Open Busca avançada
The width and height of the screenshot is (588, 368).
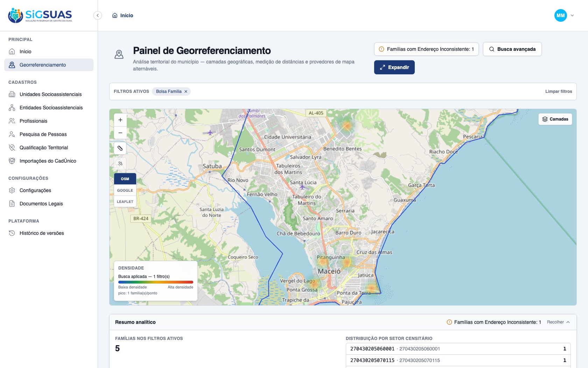point(512,49)
